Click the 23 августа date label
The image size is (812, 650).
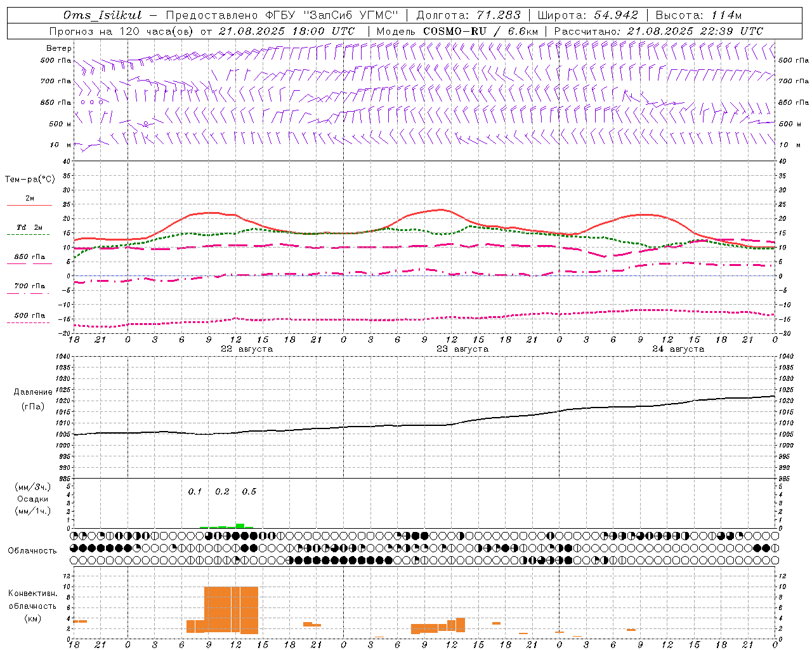(x=462, y=349)
